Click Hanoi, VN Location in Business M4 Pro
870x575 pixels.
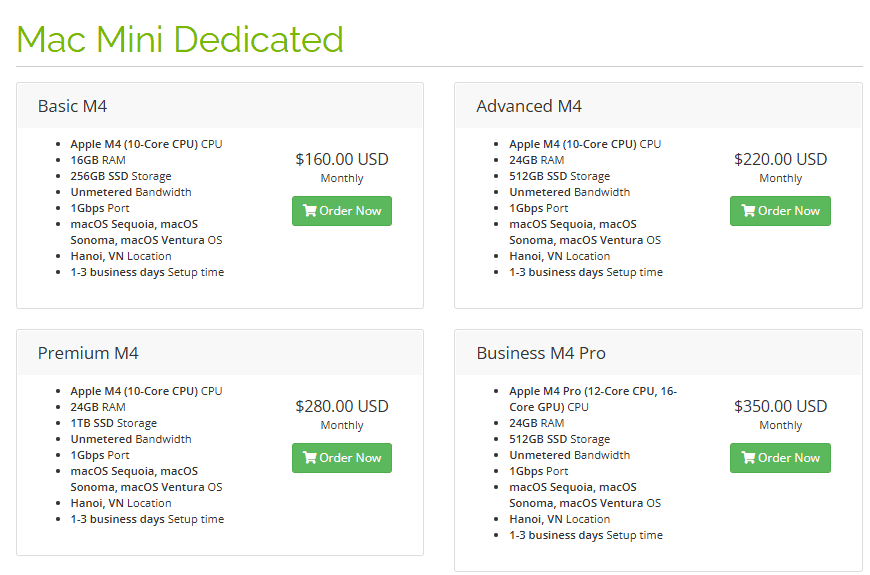tap(559, 519)
